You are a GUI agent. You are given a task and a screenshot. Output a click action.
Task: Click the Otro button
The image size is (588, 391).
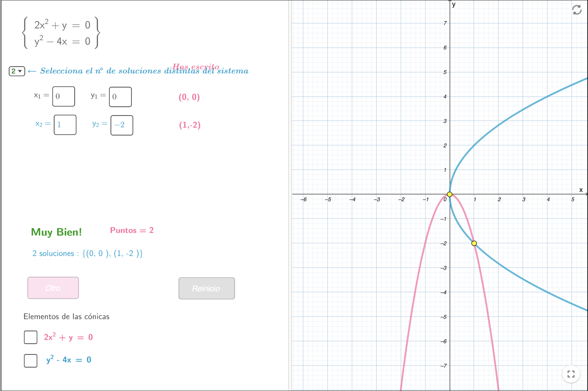click(53, 288)
